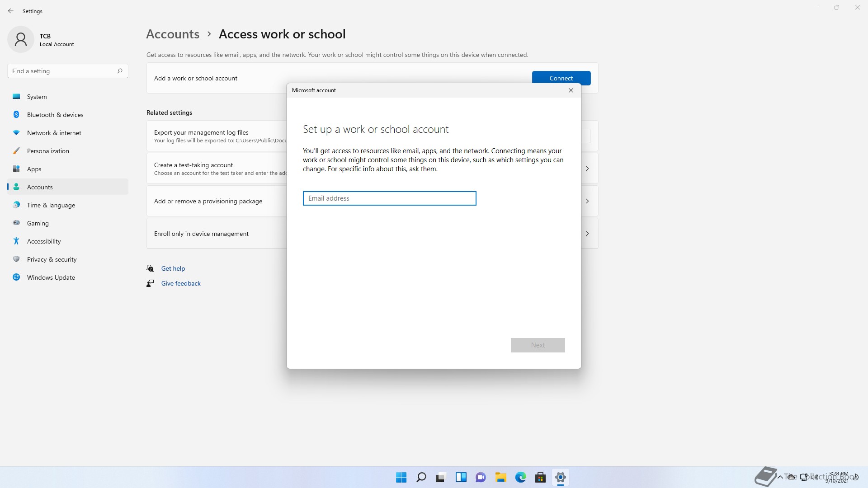Click the Time & language globe icon
The height and width of the screenshot is (488, 868).
[x=16, y=205]
